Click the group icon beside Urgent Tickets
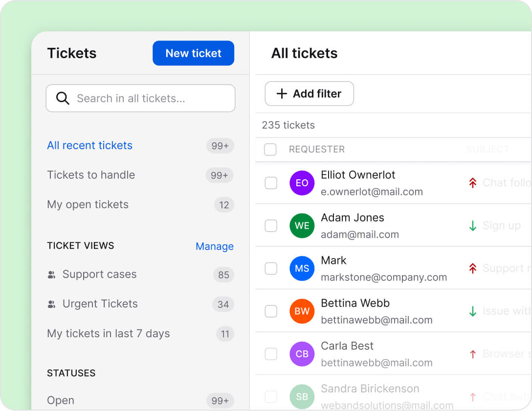This screenshot has height=411, width=532. point(52,304)
